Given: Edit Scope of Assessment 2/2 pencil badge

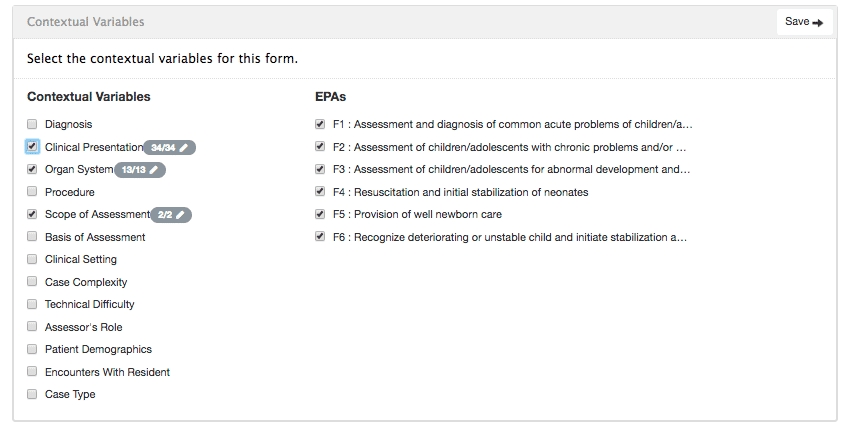Looking at the screenshot, I should pyautogui.click(x=171, y=215).
